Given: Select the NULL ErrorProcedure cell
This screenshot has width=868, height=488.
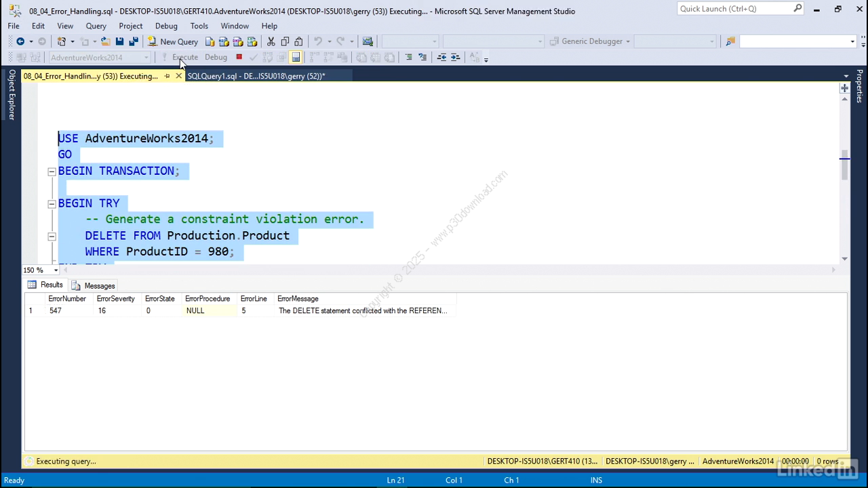Looking at the screenshot, I should [x=210, y=310].
